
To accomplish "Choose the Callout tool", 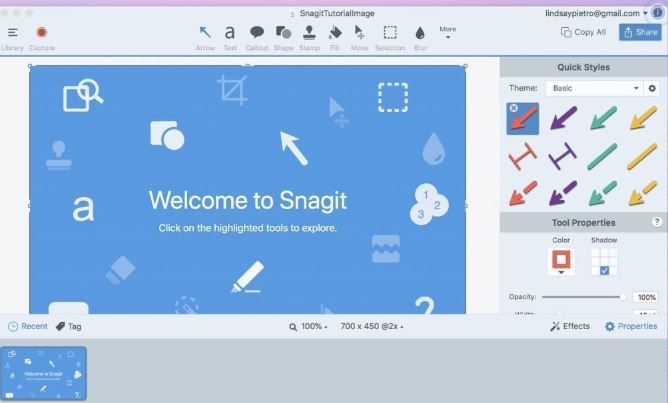I will (x=256, y=37).
